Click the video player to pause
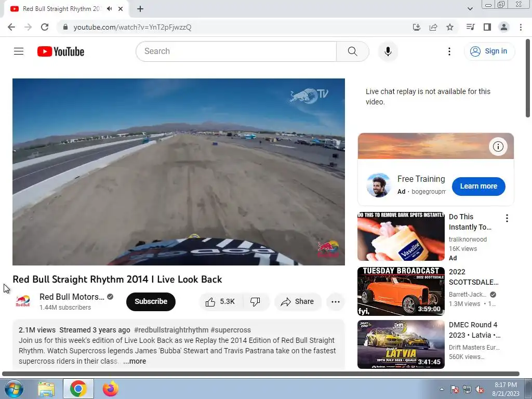 click(179, 171)
